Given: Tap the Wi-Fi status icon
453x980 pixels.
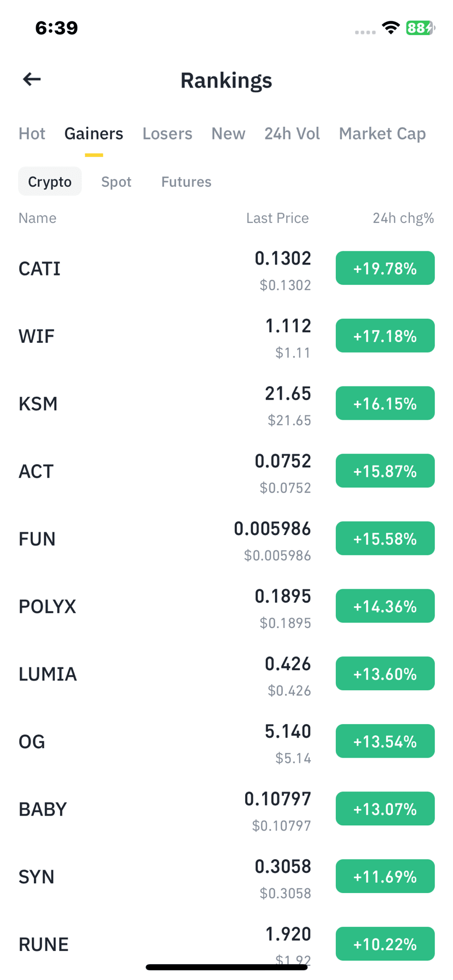Looking at the screenshot, I should point(391,28).
